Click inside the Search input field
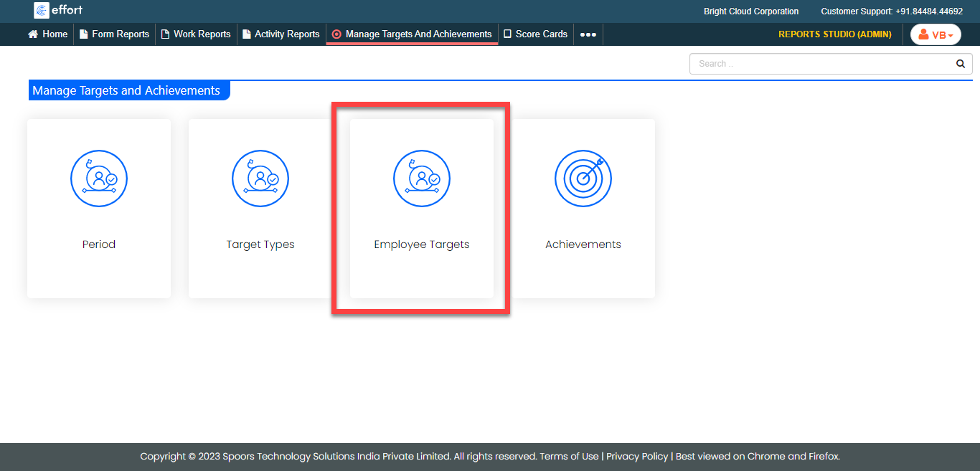Image resolution: width=980 pixels, height=471 pixels. (x=818, y=64)
